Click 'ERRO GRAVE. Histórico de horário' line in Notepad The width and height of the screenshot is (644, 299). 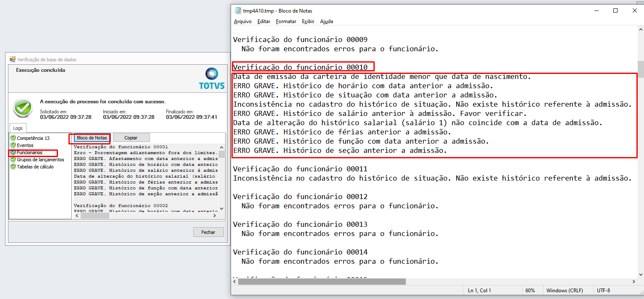click(363, 86)
